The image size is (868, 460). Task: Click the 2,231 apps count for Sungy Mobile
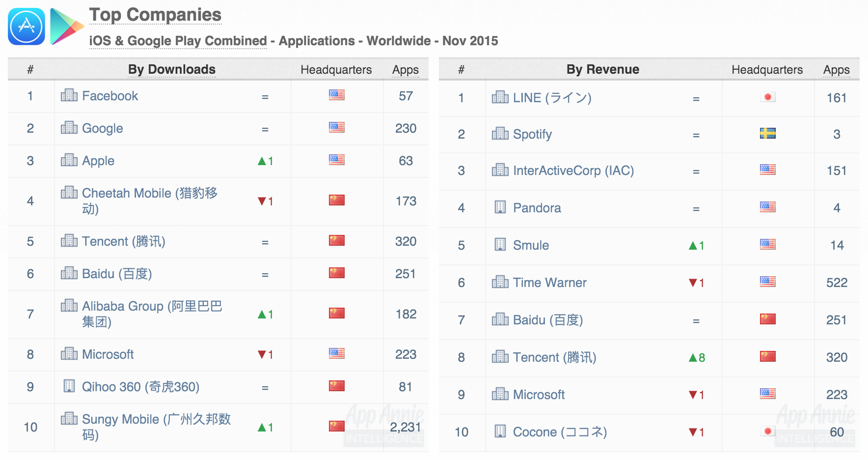click(x=406, y=427)
